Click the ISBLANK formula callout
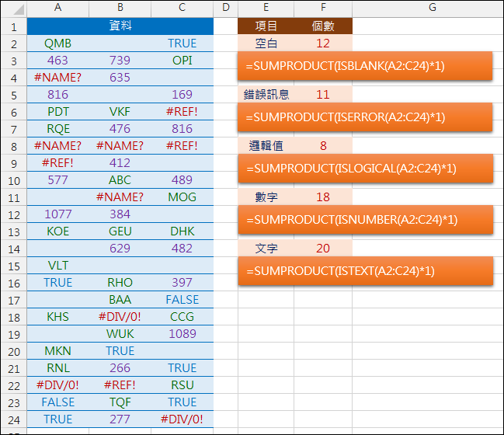The width and height of the screenshot is (504, 435). tap(365, 66)
